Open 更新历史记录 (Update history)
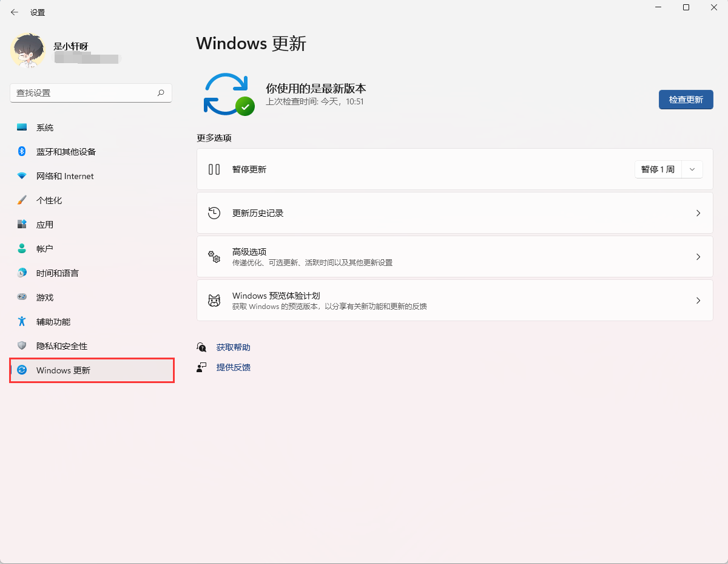 tap(455, 212)
